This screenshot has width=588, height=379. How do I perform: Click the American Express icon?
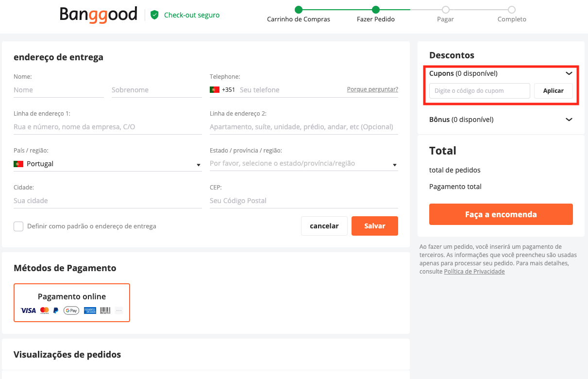pyautogui.click(x=90, y=310)
